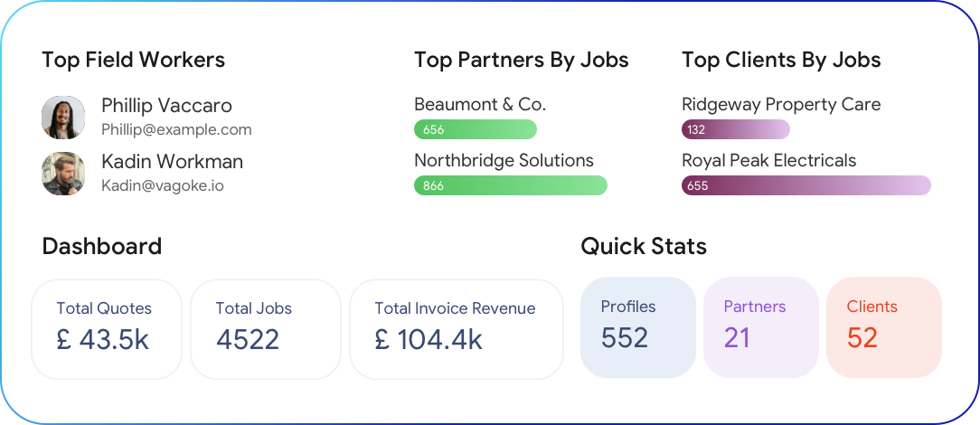
Task: Click the green 866 jobs bar
Action: click(x=511, y=185)
